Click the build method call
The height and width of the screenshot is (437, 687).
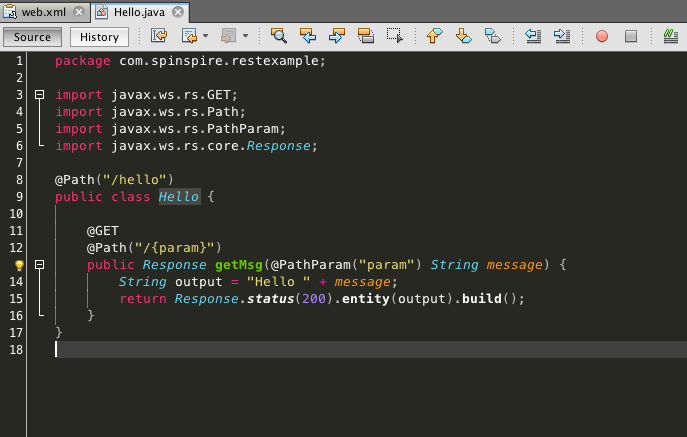482,298
